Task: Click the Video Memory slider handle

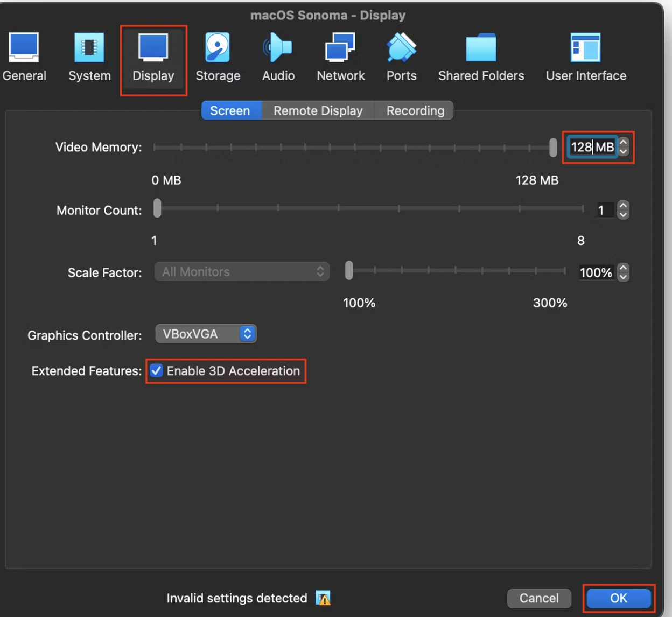Action: tap(553, 147)
